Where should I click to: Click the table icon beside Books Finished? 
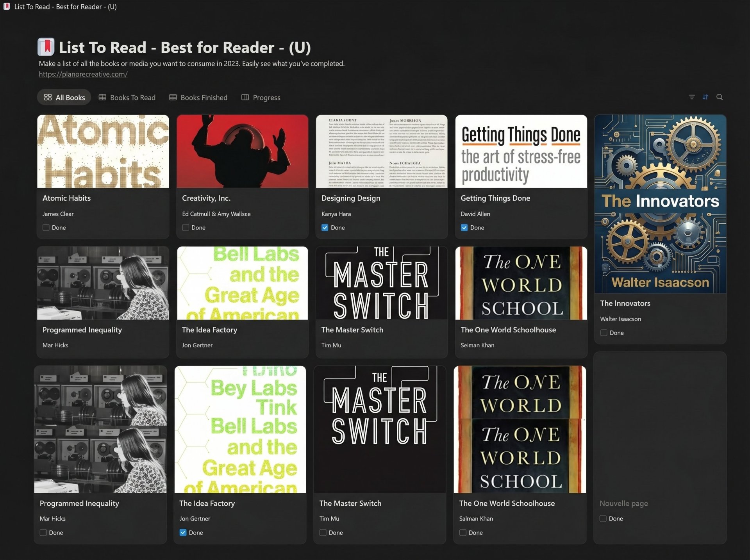173,97
